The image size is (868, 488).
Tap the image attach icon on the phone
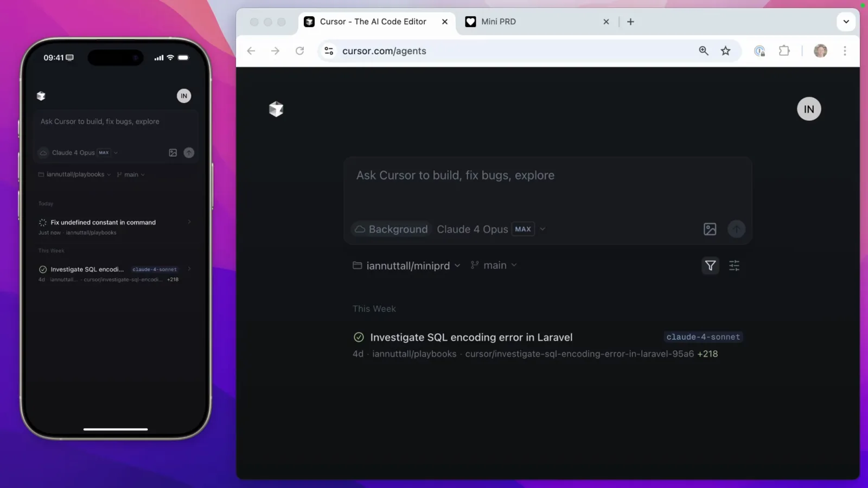coord(173,153)
